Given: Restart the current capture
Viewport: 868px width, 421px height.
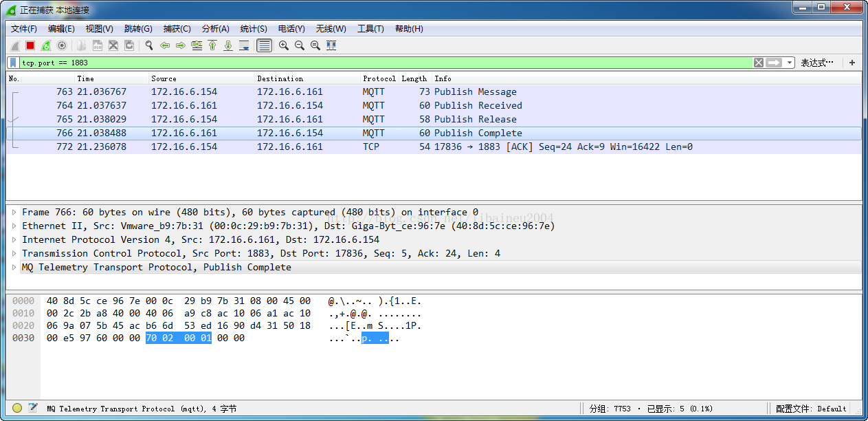Looking at the screenshot, I should (x=46, y=45).
